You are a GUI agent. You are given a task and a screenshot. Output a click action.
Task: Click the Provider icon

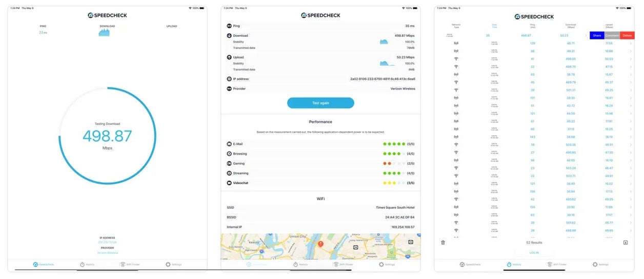coord(229,89)
